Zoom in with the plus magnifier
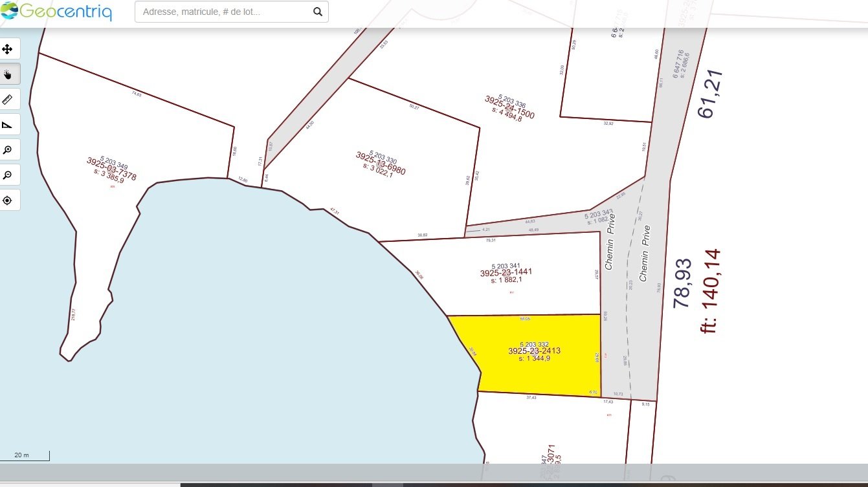This screenshot has height=487, width=868. pos(8,149)
